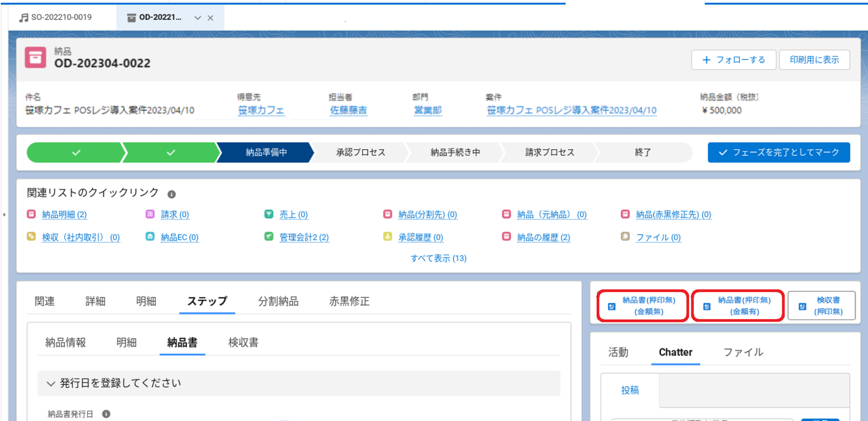
Task: Click the 納品（元納品） (0) icon
Action: click(x=506, y=214)
